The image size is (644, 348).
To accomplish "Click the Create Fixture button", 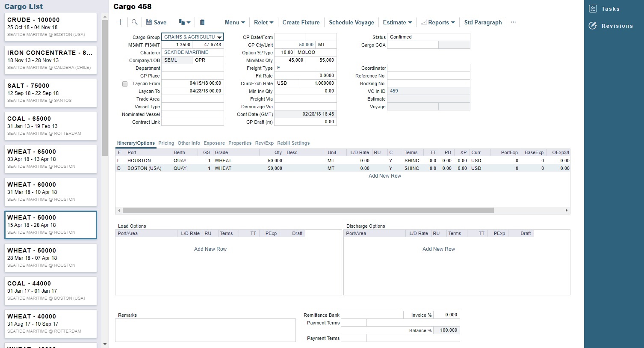I will (x=301, y=22).
